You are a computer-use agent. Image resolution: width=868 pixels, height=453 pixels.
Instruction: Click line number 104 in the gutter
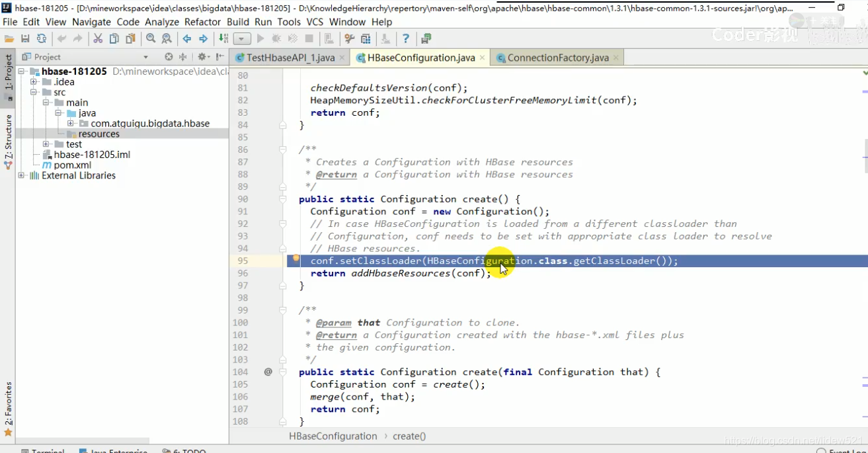[240, 372]
